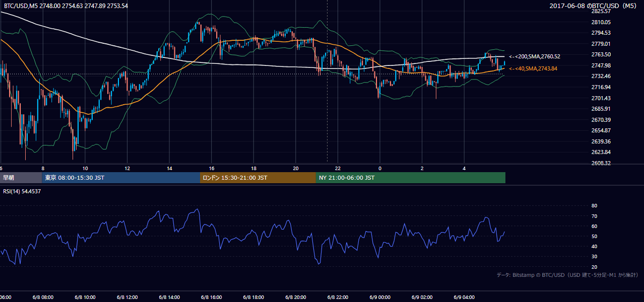Viewport: 644px width, 302px height.
Task: Select the 200 SMA label 2760.52
Action: pos(535,57)
